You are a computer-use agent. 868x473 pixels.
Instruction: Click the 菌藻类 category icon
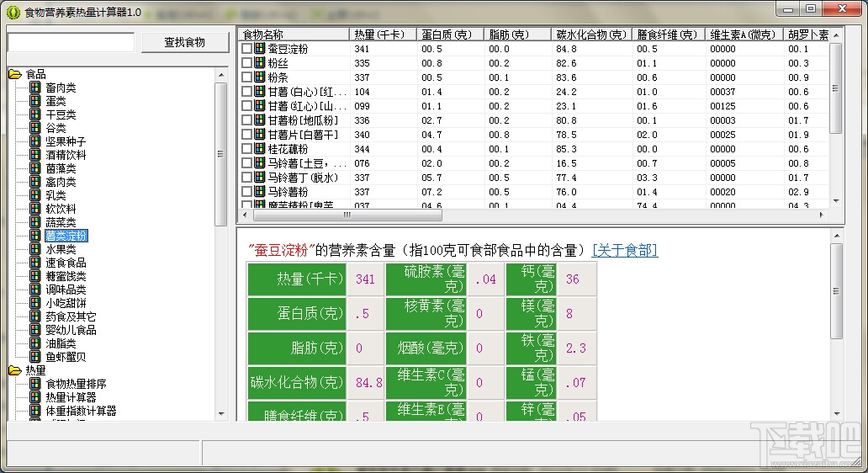pyautogui.click(x=34, y=168)
